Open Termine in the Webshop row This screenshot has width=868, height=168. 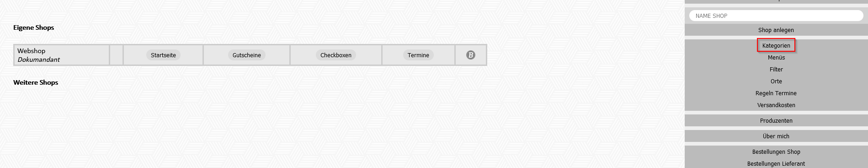[x=418, y=55]
